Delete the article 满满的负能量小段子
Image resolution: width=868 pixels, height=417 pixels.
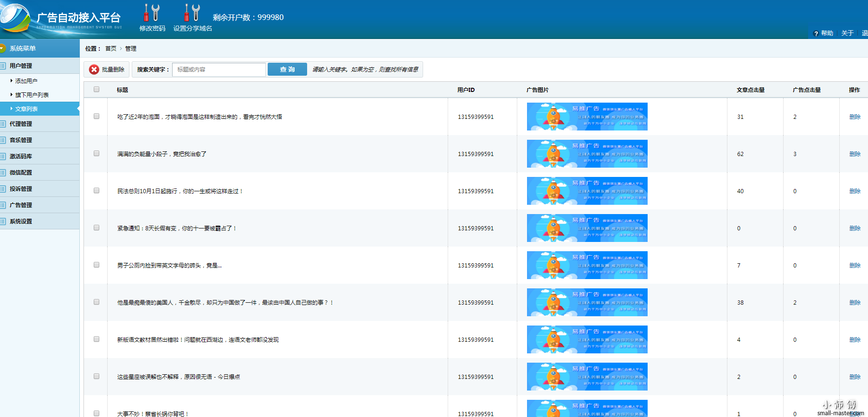855,154
